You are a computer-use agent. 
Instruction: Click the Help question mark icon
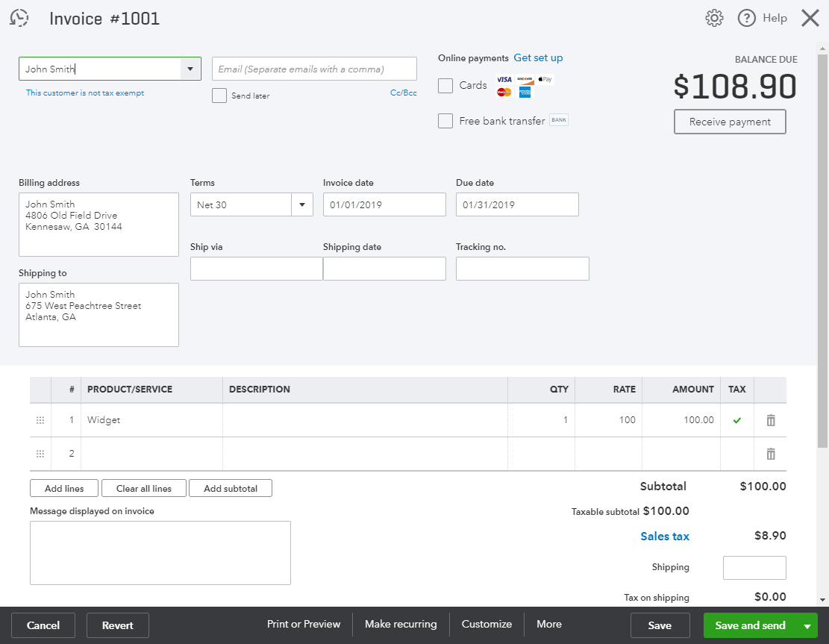point(746,17)
